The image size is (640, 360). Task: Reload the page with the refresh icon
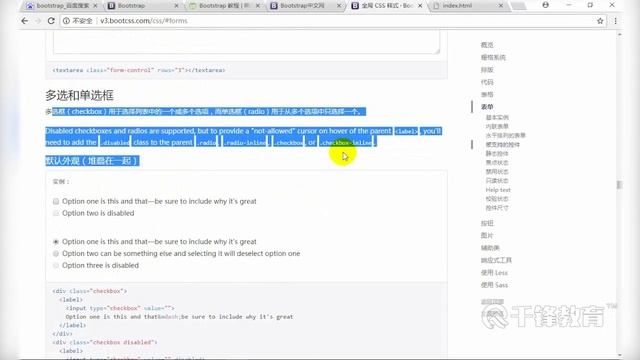pos(51,21)
